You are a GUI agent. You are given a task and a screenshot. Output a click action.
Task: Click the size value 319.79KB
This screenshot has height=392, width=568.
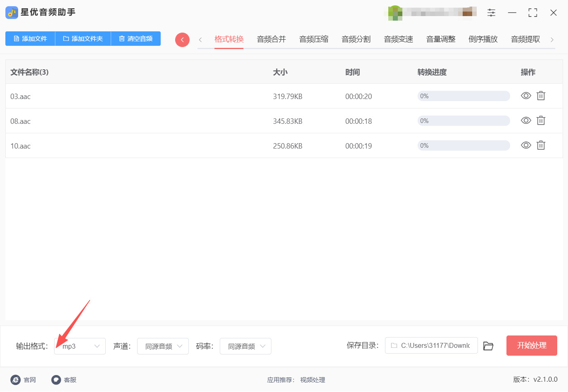click(x=288, y=97)
